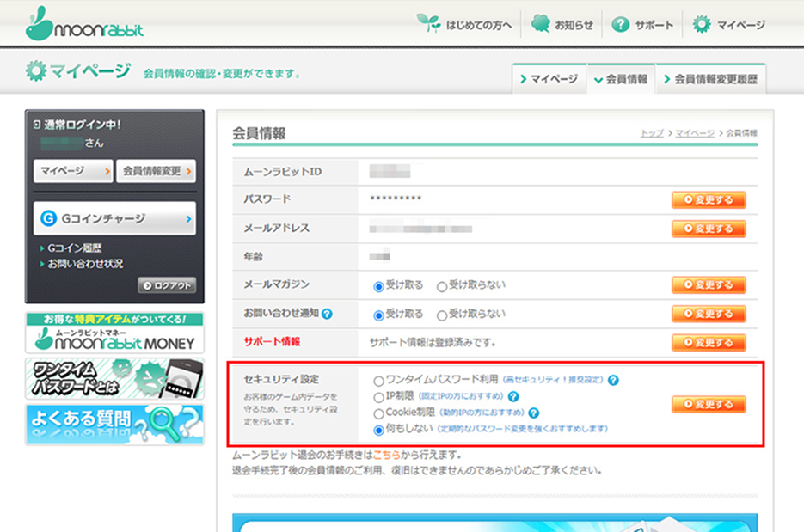The height and width of the screenshot is (532, 804).
Task: Click 変更する next to パスワード
Action: (x=708, y=199)
